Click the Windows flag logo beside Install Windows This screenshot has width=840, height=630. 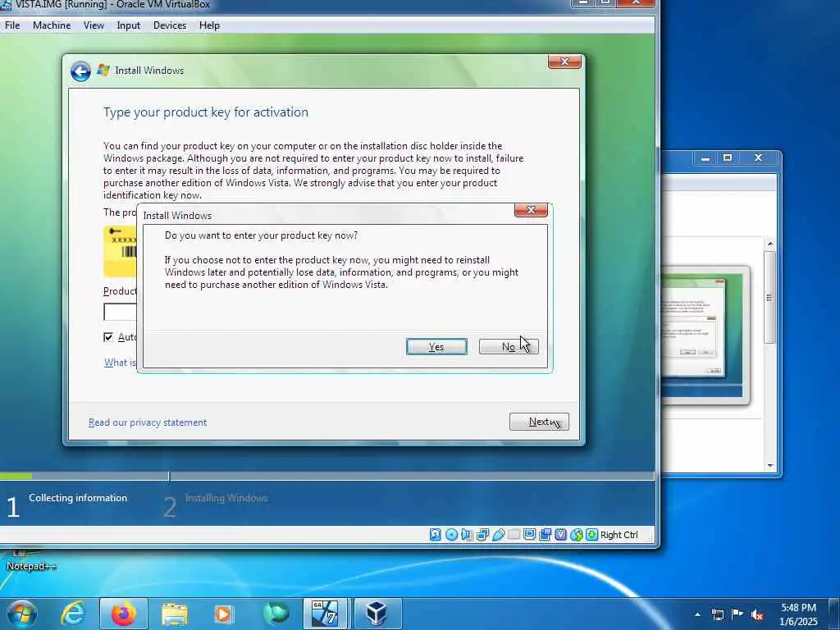pyautogui.click(x=103, y=71)
